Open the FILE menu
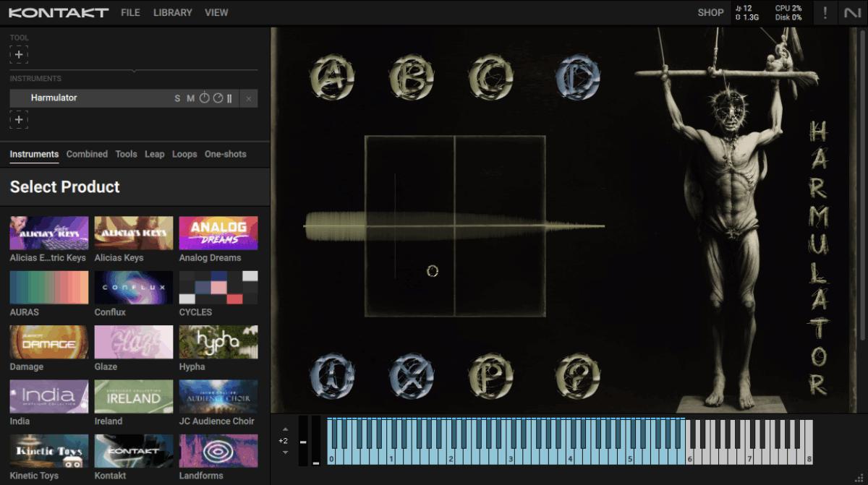This screenshot has height=485, width=868. coord(131,12)
